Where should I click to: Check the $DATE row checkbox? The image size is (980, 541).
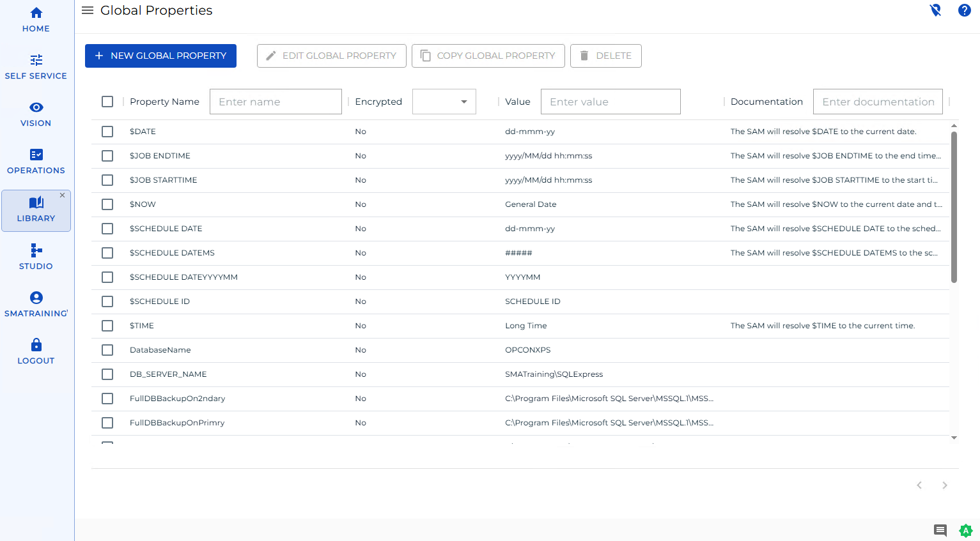click(107, 132)
